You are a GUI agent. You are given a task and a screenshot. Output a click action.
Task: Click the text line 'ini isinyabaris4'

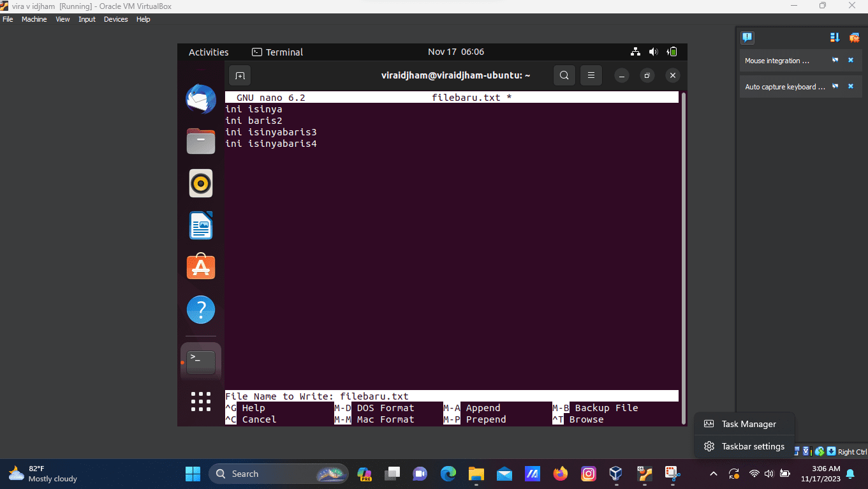[271, 144]
